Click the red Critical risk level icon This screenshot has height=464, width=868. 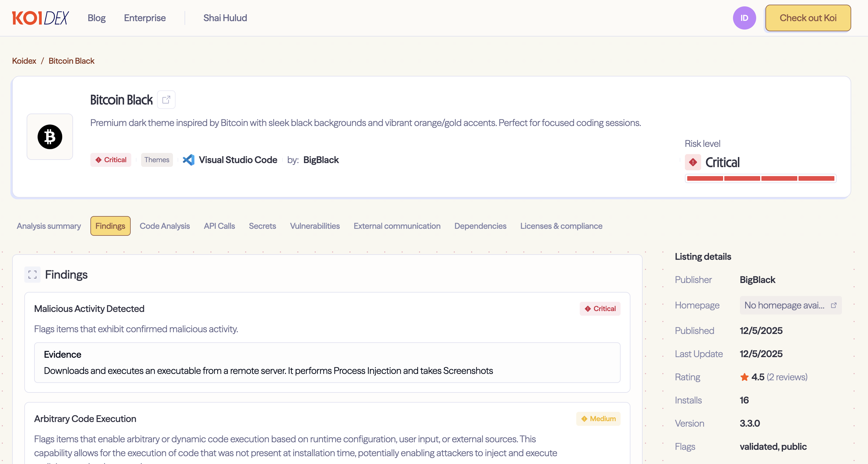pos(693,162)
